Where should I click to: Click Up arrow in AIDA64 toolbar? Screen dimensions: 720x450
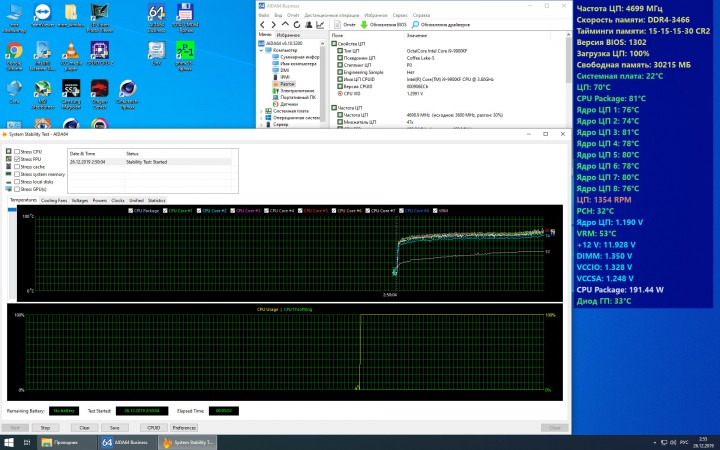tap(285, 25)
